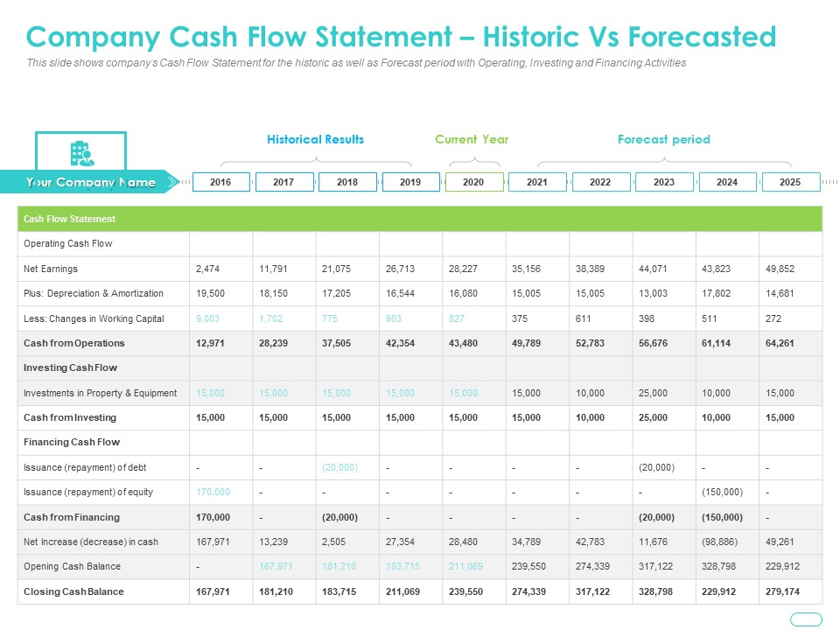Click Cash from Operations value 64,261
Screen dimensions: 840x630
[x=780, y=343]
